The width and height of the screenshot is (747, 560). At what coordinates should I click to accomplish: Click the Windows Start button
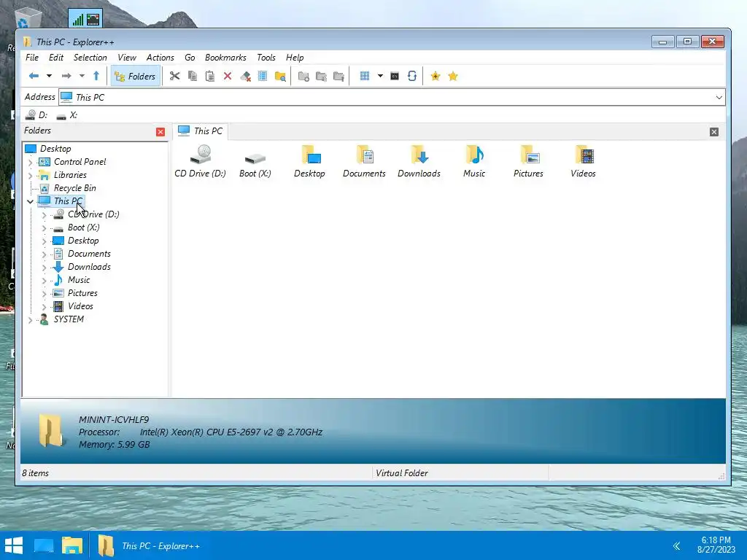click(x=14, y=545)
